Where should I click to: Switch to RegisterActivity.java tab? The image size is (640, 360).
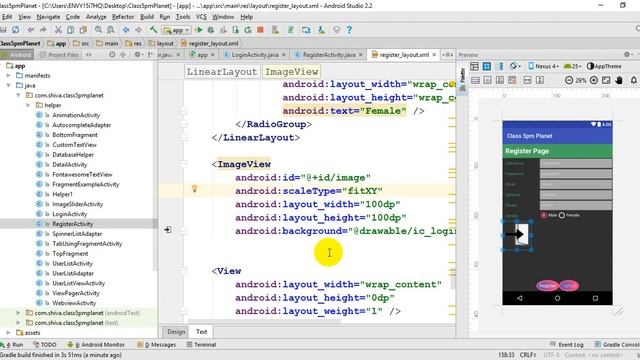(x=329, y=55)
